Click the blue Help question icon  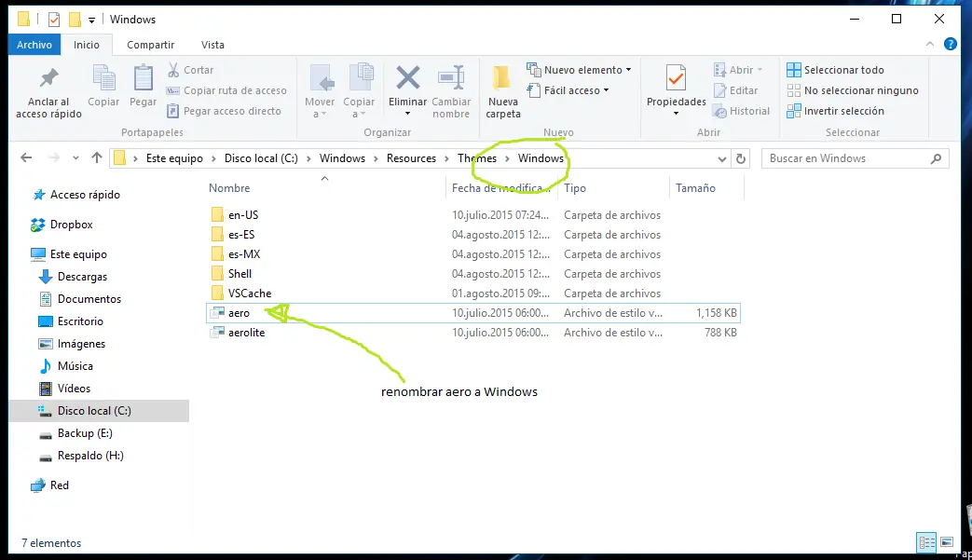(951, 44)
